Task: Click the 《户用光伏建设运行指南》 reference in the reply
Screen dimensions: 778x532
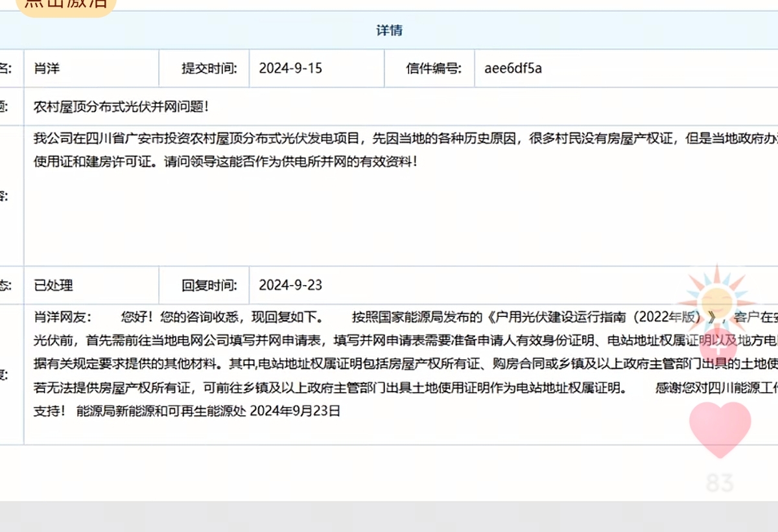Action: click(603, 318)
